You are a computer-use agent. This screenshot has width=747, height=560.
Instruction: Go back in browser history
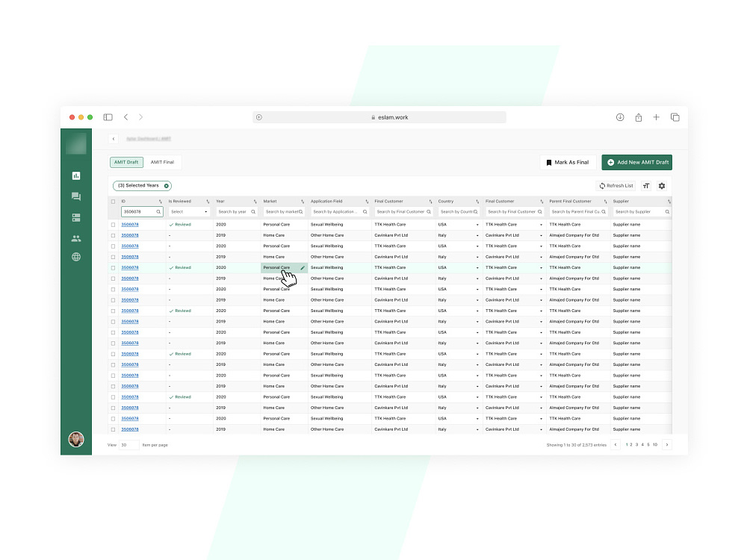pos(125,117)
